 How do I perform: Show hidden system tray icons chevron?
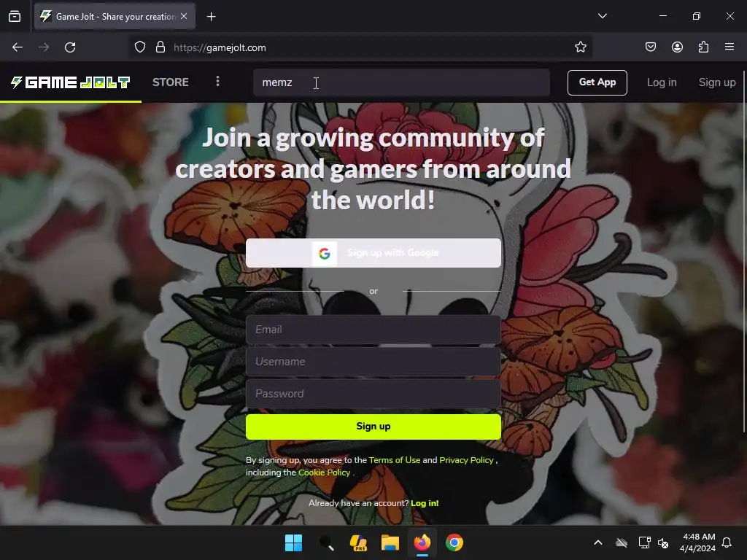pos(598,542)
